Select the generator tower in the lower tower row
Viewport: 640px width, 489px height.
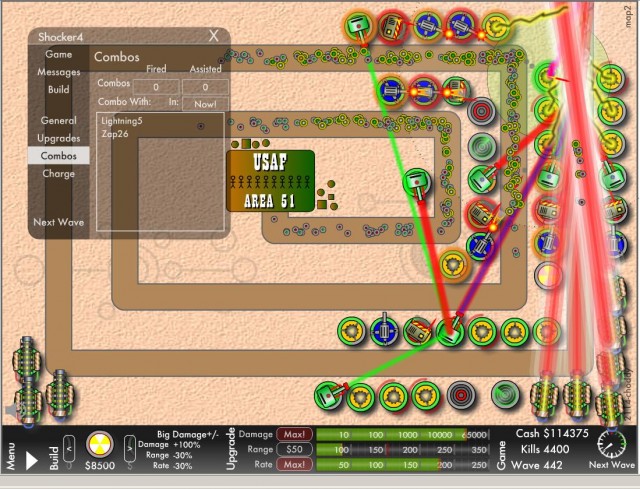pos(417,331)
